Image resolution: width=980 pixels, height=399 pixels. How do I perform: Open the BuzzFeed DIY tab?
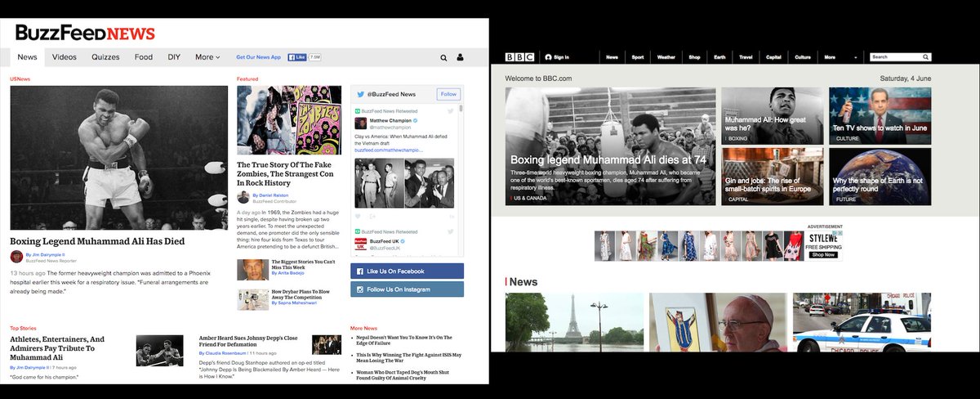(174, 57)
